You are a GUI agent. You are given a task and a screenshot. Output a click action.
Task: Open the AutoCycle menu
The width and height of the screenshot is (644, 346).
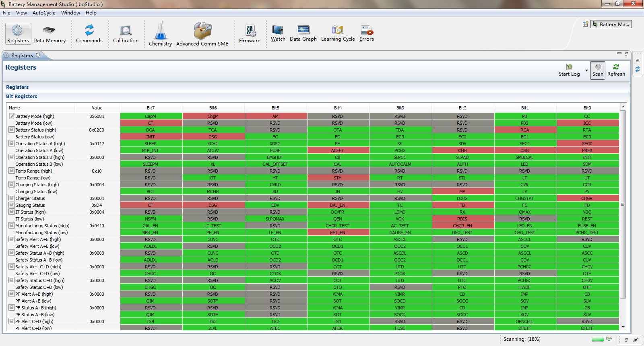tap(44, 13)
